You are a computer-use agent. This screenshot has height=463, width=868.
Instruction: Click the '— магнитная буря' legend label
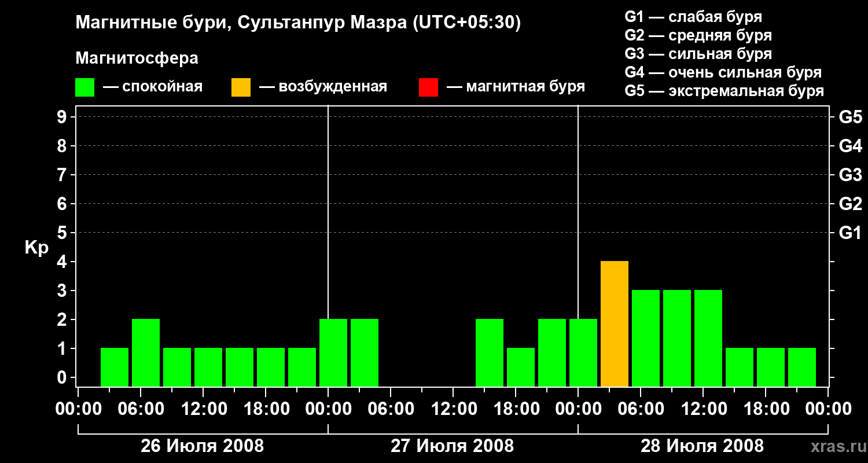coord(516,87)
